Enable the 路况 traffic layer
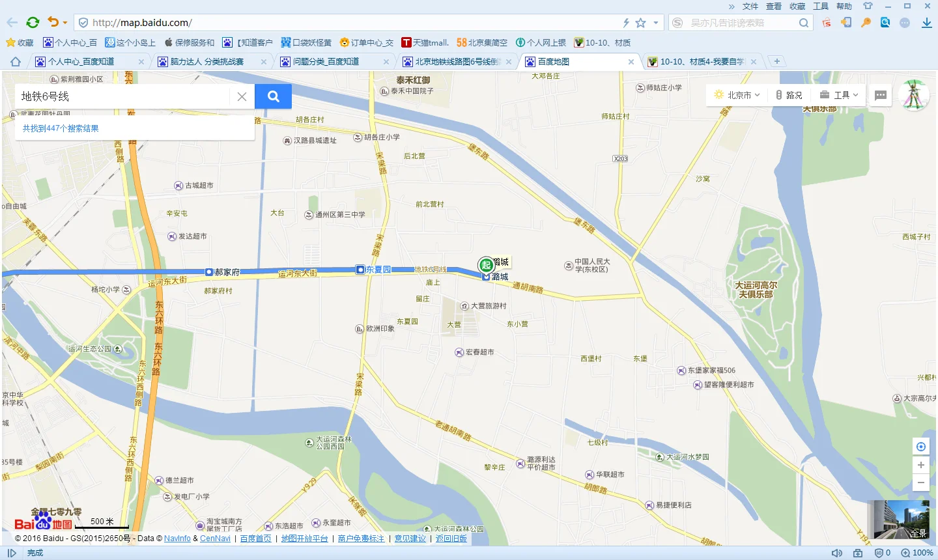This screenshot has width=938, height=560. point(789,95)
